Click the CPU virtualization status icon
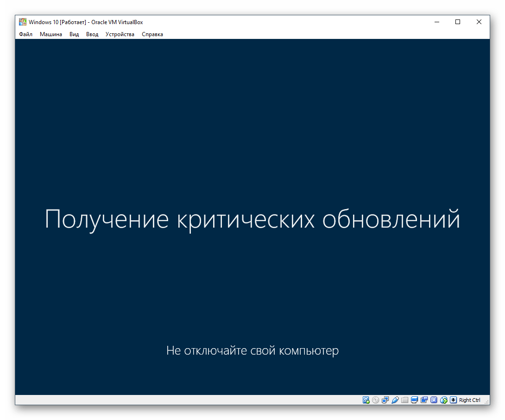505x420 pixels. [x=434, y=400]
